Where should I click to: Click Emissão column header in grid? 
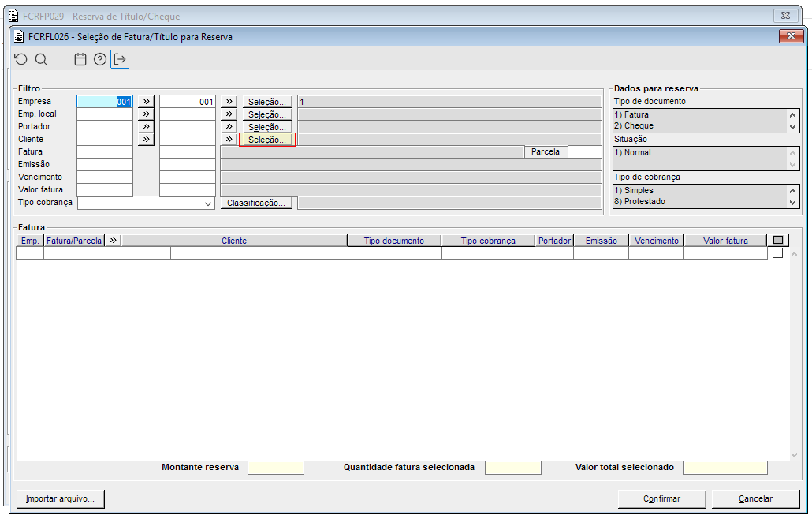[601, 241]
